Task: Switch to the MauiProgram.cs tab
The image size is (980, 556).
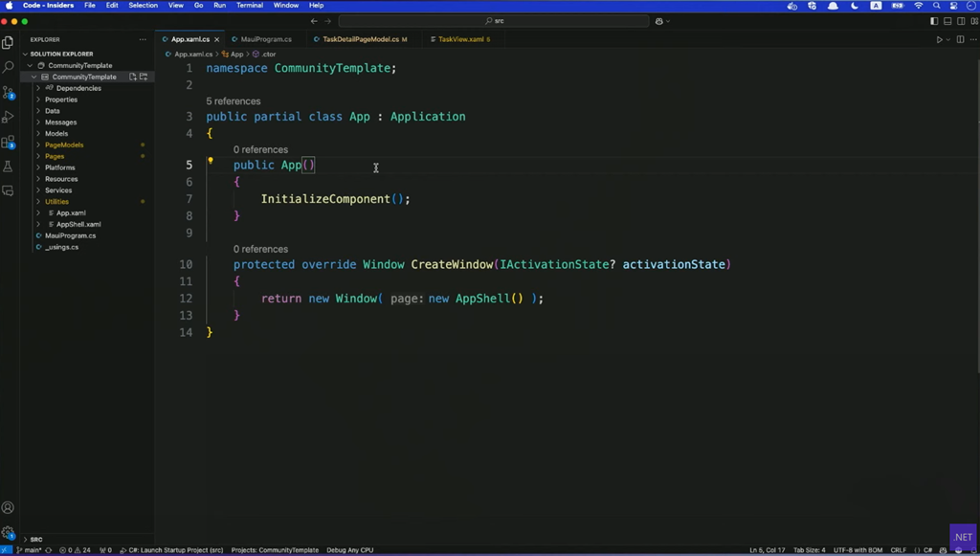Action: click(x=266, y=39)
